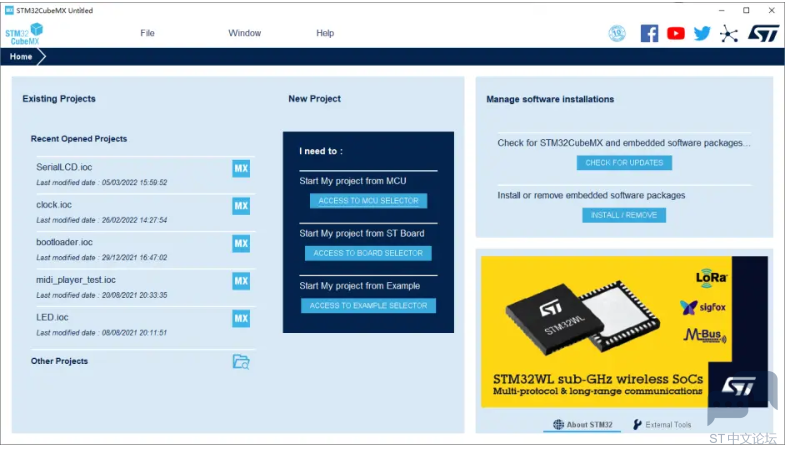Click 'Start My project from ST Board' text
This screenshot has height=454, width=786.
click(362, 234)
